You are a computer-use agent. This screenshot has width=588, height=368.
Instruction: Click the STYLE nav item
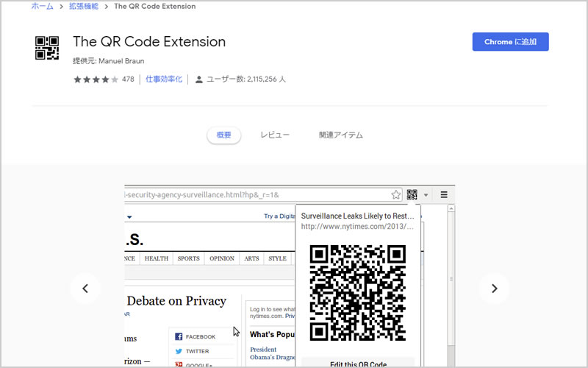click(277, 258)
